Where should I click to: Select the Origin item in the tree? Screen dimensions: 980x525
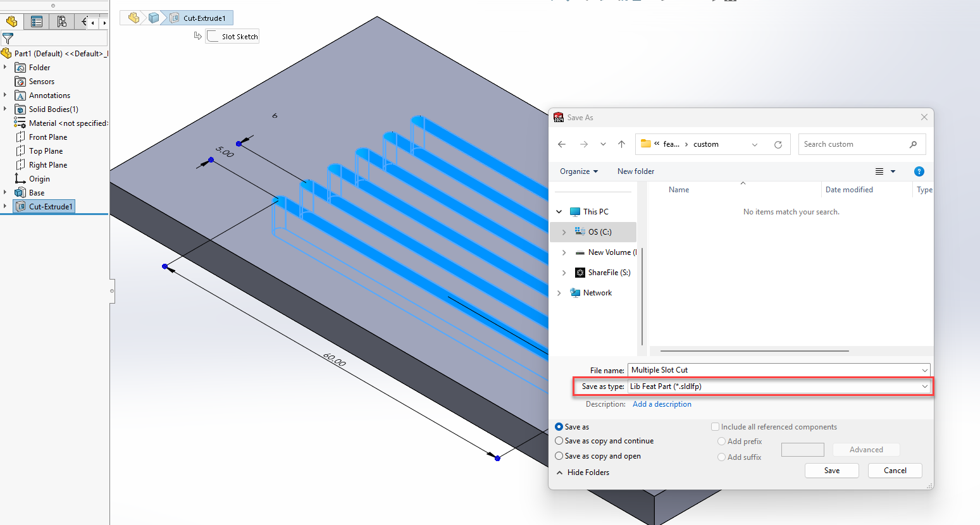32,179
